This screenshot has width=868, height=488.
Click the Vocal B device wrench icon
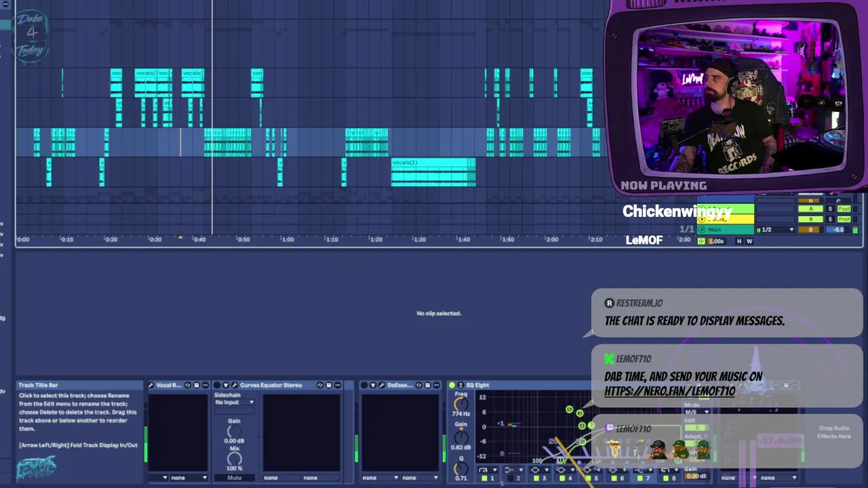point(151,385)
